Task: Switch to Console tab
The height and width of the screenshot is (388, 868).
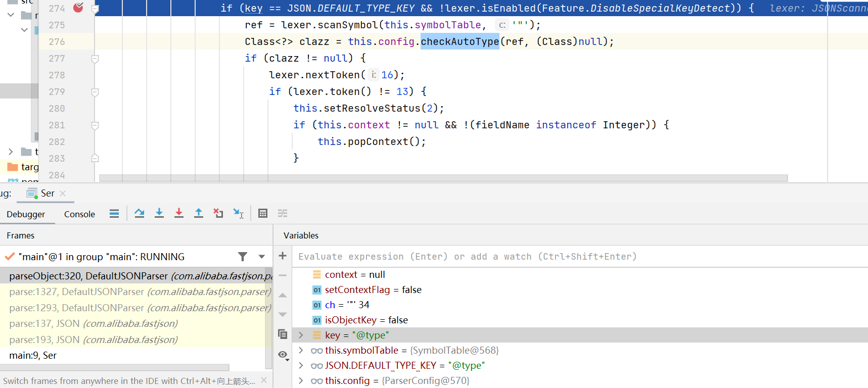Action: click(79, 214)
